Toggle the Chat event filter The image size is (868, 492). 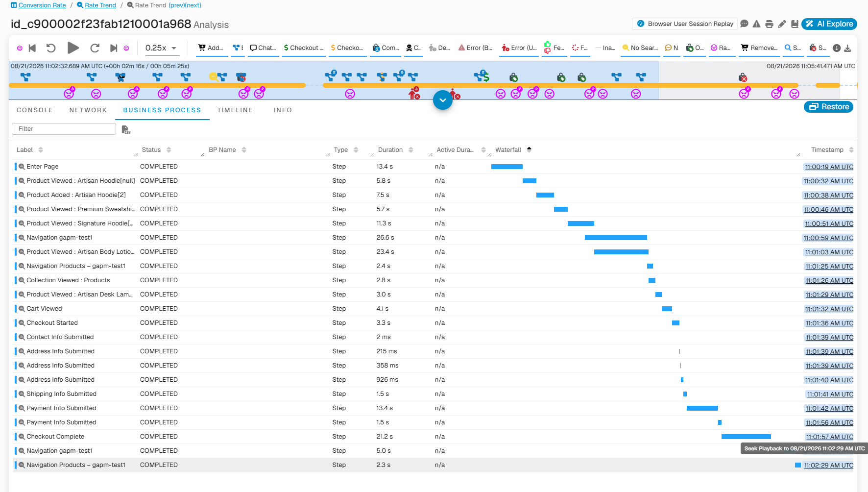(x=263, y=48)
